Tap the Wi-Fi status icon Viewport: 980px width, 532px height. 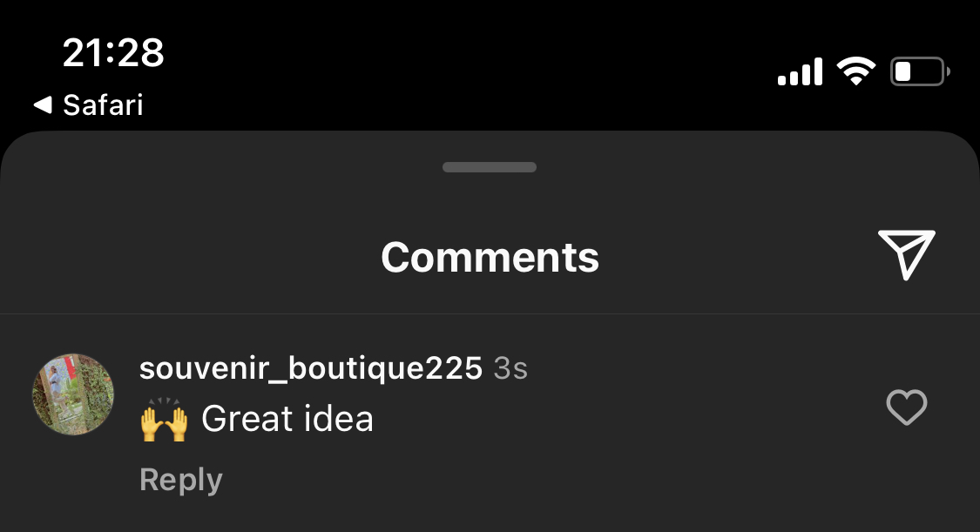856,71
